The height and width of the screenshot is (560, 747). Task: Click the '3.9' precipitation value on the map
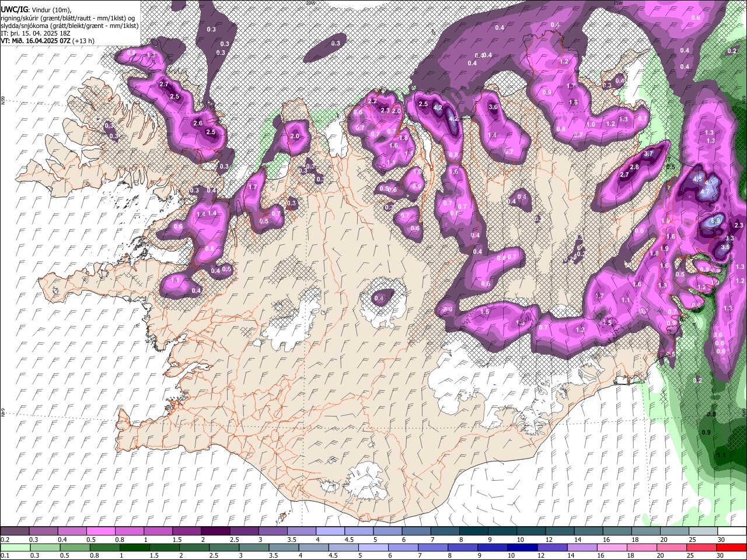[x=725, y=247]
